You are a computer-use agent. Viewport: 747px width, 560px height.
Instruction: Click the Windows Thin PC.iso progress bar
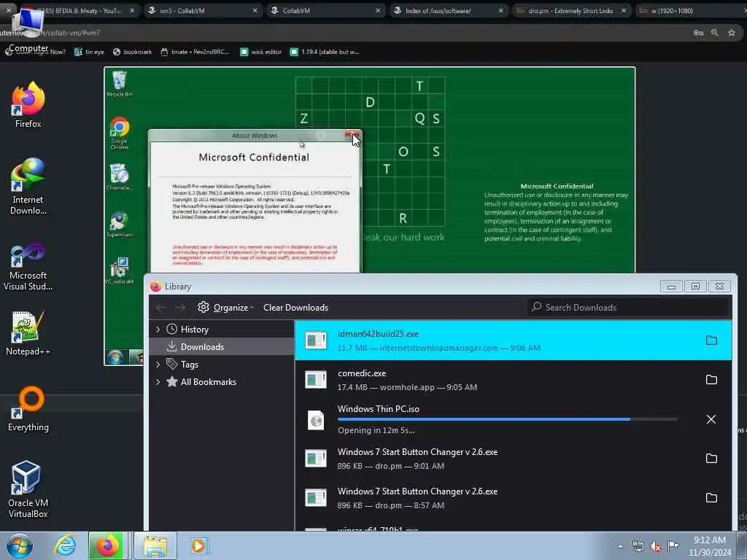coord(508,419)
